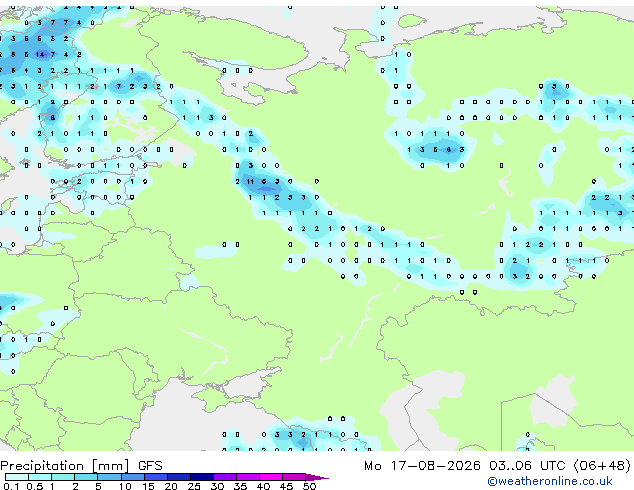This screenshot has height=490, width=634.
Task: Click the "30" legend scale label
Action: pyautogui.click(x=217, y=486)
